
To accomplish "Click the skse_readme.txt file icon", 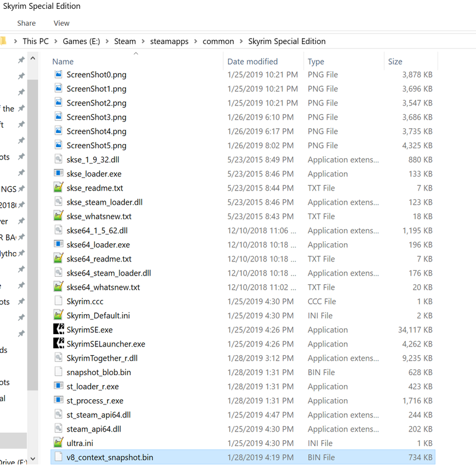I will 58,187.
